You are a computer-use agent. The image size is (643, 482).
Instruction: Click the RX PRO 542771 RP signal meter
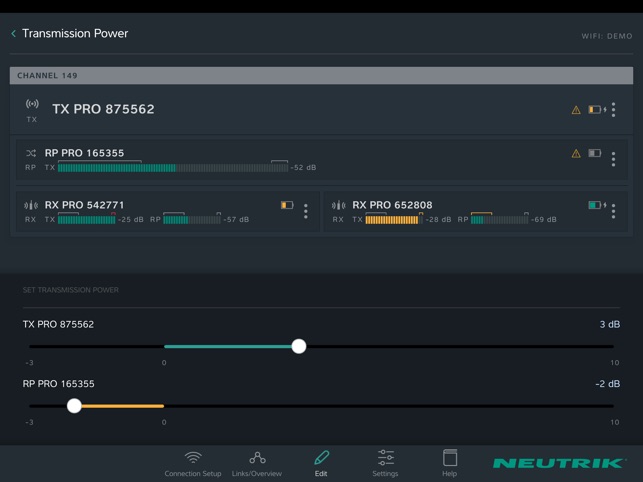point(192,219)
